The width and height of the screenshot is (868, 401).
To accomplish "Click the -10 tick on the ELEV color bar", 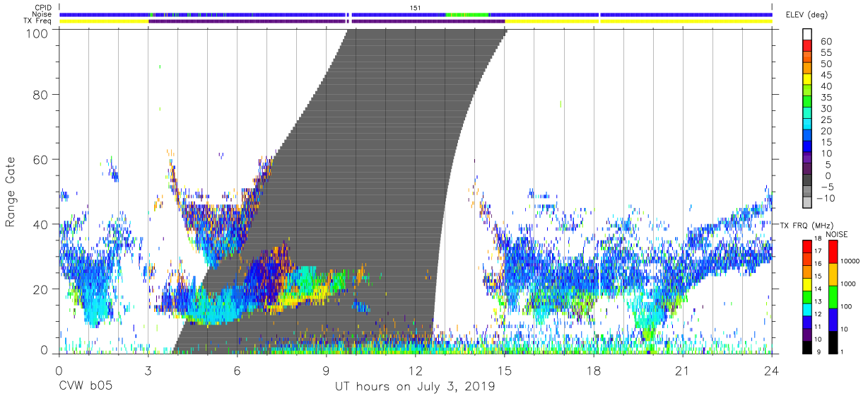I will [x=826, y=198].
